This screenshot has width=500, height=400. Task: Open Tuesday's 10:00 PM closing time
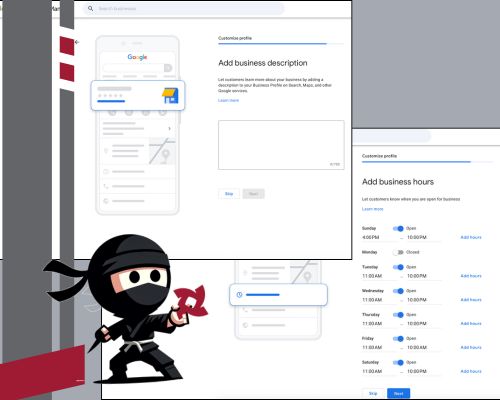[423, 276]
